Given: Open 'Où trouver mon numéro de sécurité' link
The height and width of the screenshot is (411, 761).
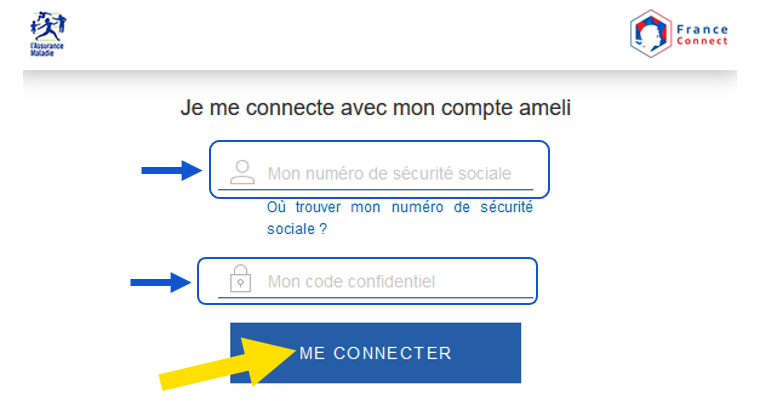Looking at the screenshot, I should tap(399, 207).
